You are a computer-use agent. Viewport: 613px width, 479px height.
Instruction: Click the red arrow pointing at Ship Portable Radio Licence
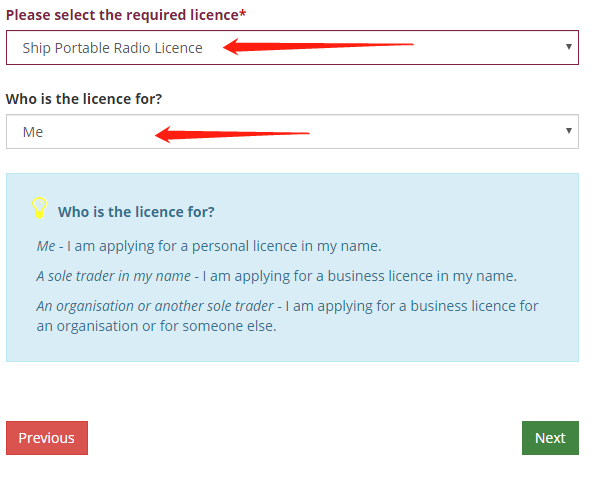(318, 46)
